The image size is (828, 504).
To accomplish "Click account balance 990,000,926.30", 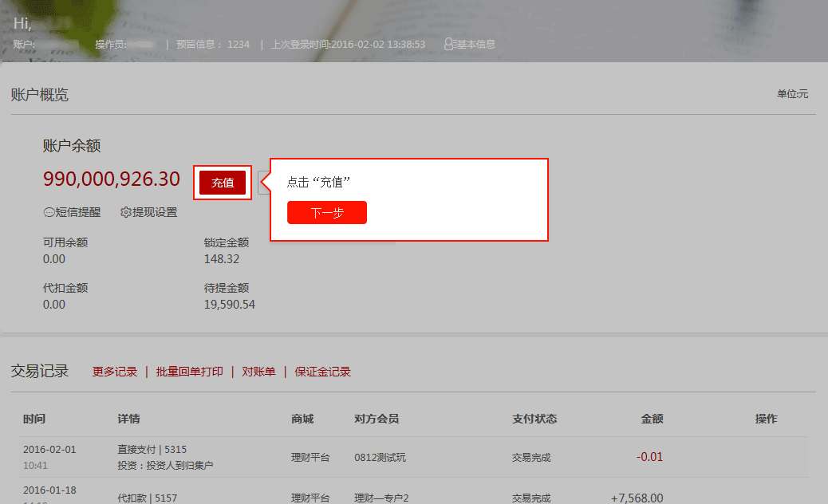I will tap(112, 179).
